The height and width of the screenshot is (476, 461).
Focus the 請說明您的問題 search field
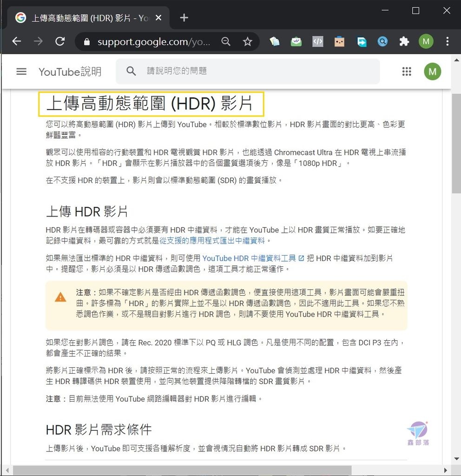click(248, 71)
